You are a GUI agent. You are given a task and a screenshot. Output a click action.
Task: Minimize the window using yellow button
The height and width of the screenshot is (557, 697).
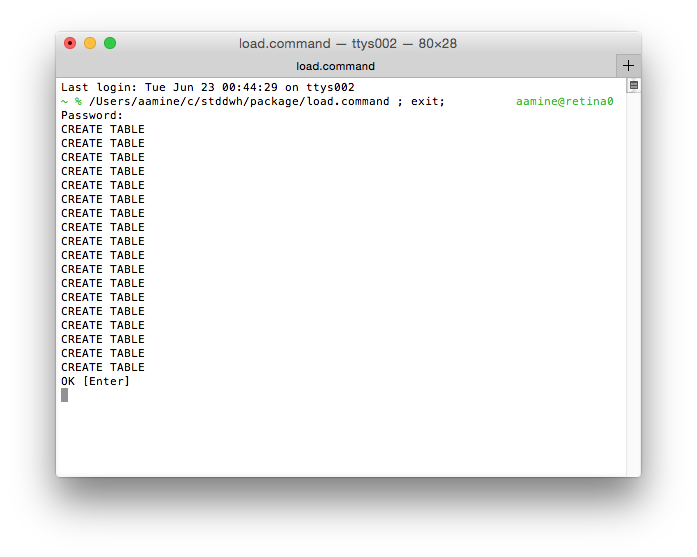click(x=90, y=43)
